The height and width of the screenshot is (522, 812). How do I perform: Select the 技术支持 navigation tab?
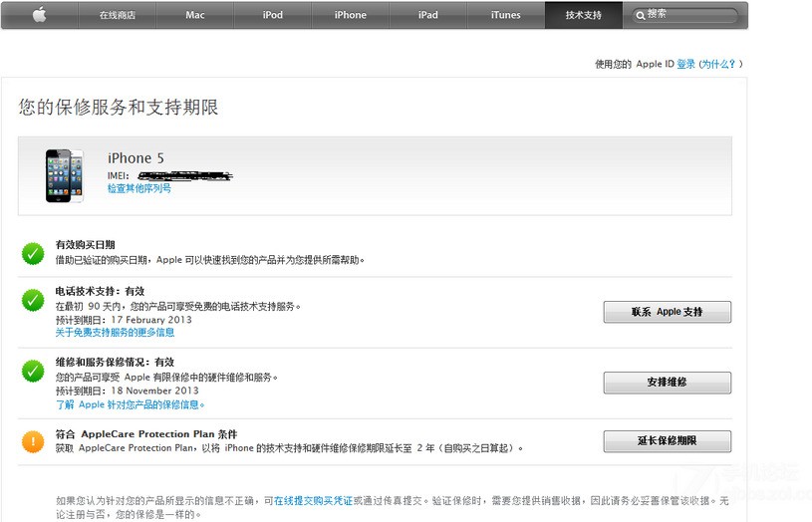[583, 15]
